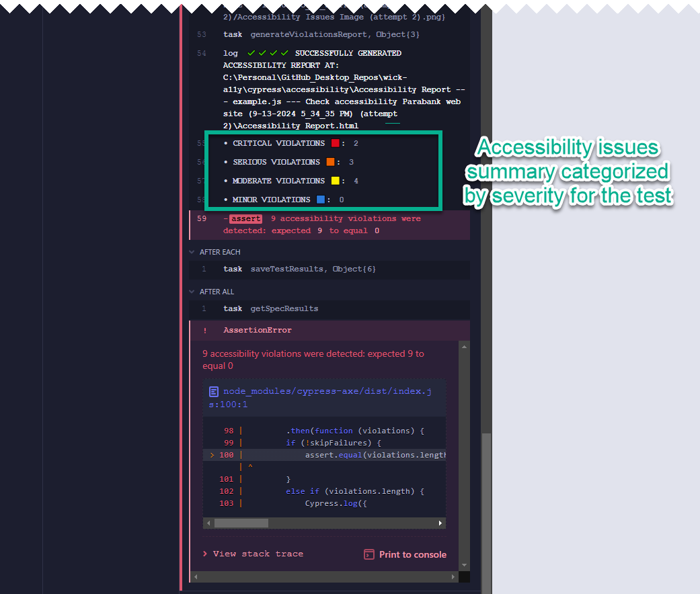Click the bottom horizontal scrollbar right arrow
The image size is (700, 594).
coord(453,577)
